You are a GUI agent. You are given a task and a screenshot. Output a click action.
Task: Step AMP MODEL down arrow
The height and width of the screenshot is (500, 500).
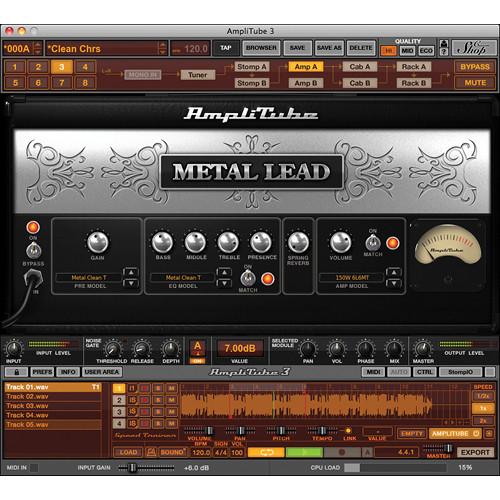coord(394,283)
